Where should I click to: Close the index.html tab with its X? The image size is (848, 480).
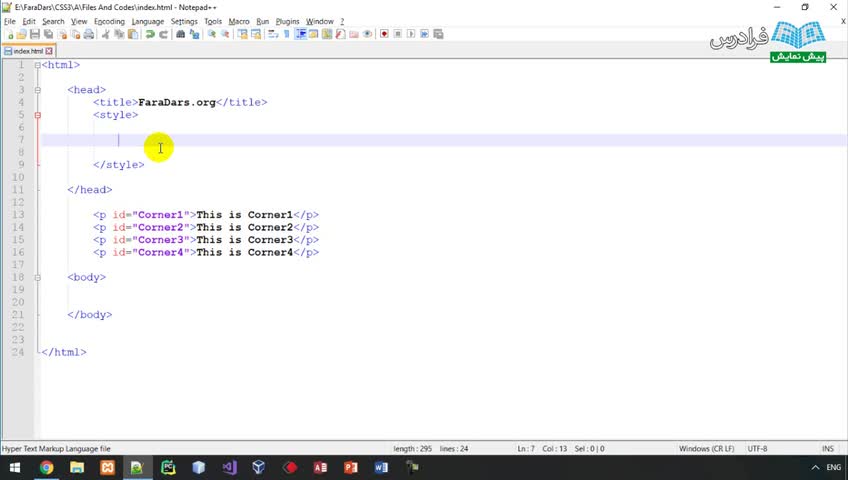(x=49, y=51)
